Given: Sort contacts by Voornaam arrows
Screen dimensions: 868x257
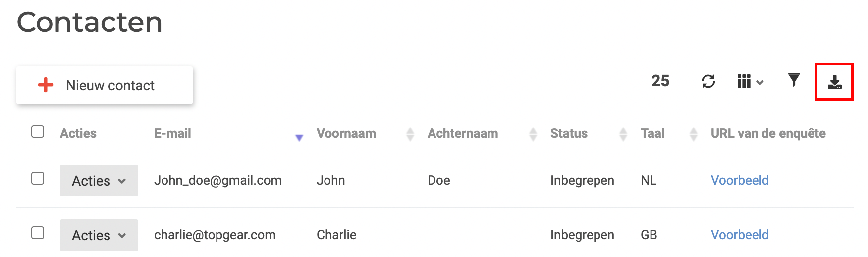Looking at the screenshot, I should click(410, 134).
